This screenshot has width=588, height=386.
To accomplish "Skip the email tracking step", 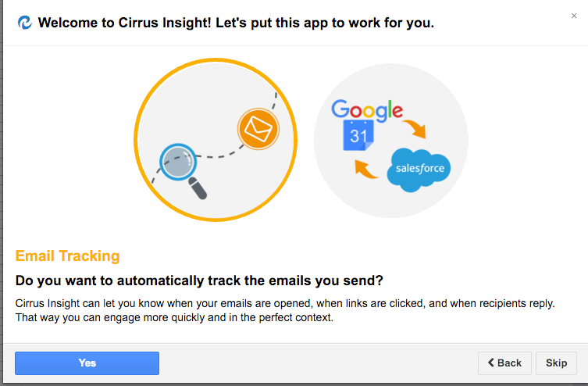I will pos(556,363).
